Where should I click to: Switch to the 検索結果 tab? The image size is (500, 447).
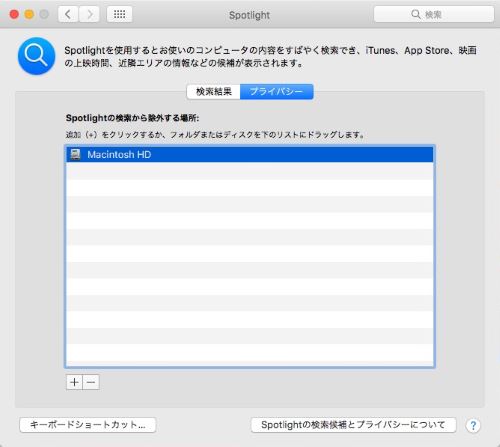click(214, 92)
